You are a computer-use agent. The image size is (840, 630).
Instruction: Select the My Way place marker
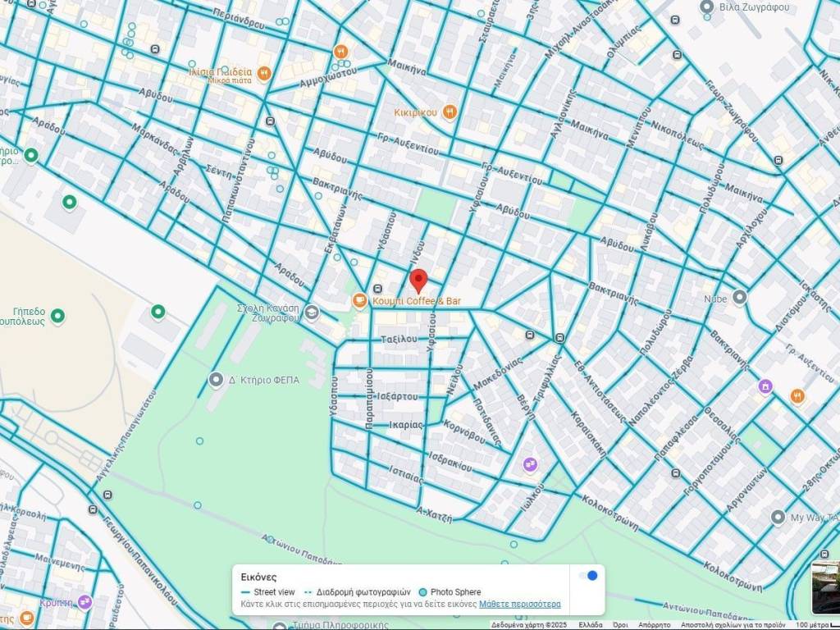click(778, 517)
